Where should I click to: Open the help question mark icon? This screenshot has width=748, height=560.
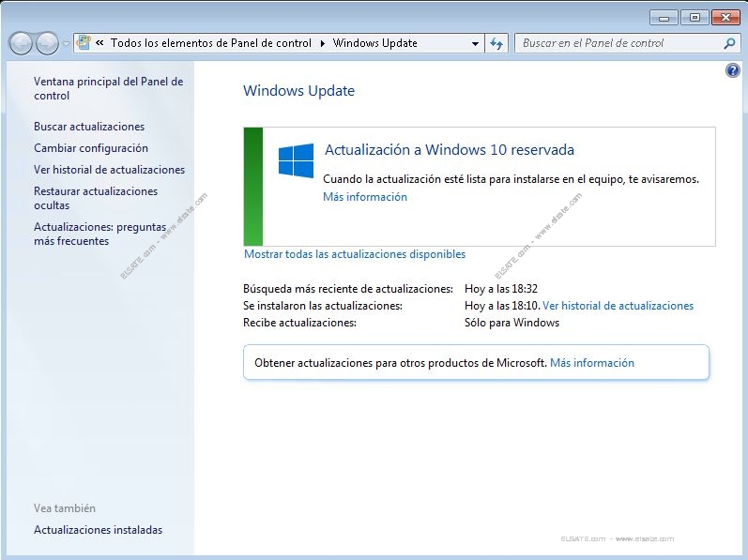733,70
